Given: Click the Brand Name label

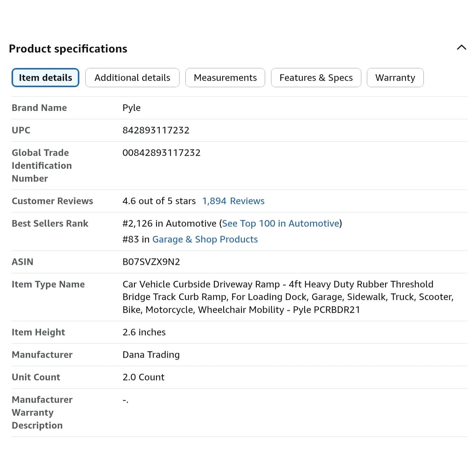Looking at the screenshot, I should click(x=39, y=108).
